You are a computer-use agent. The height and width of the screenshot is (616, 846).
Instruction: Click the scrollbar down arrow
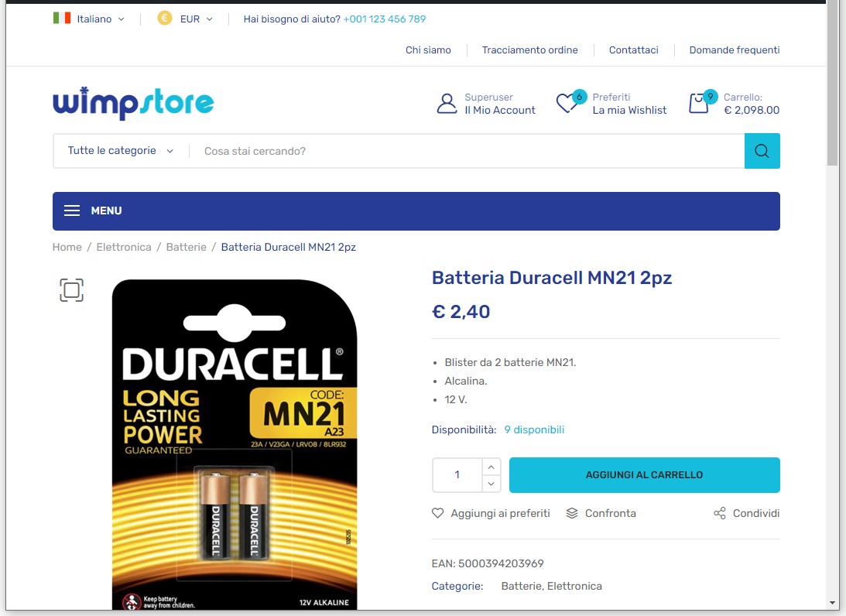(x=833, y=603)
